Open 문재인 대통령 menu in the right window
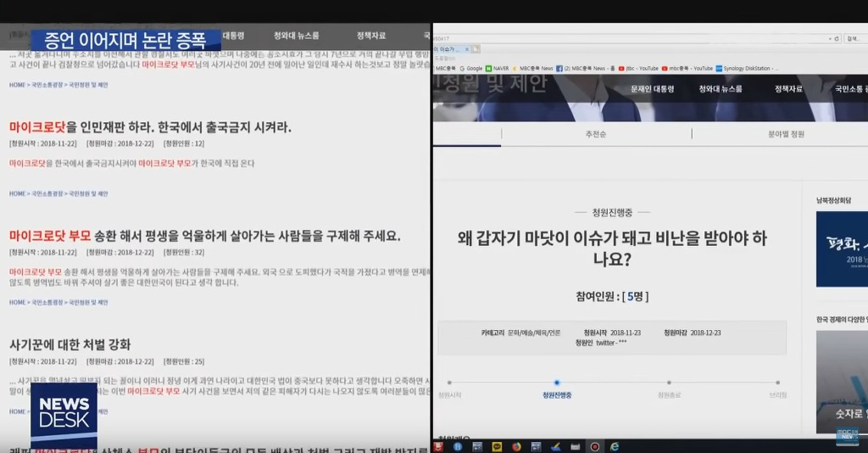 pyautogui.click(x=652, y=88)
